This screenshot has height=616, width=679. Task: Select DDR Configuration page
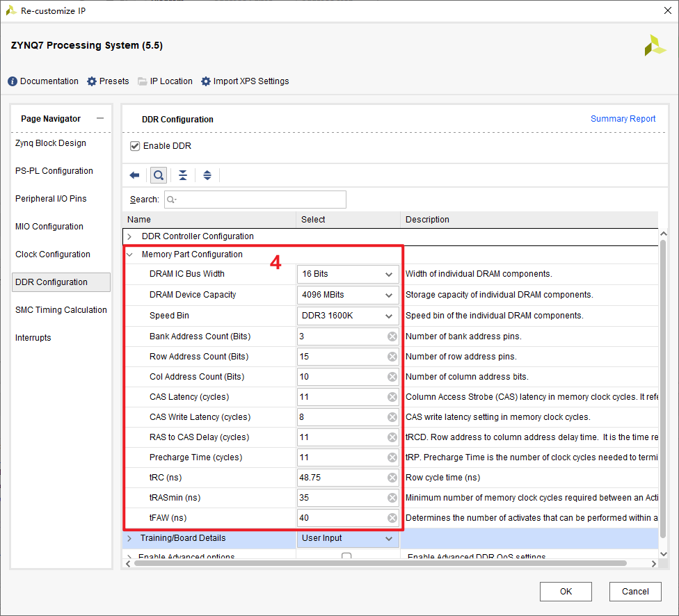(x=61, y=282)
